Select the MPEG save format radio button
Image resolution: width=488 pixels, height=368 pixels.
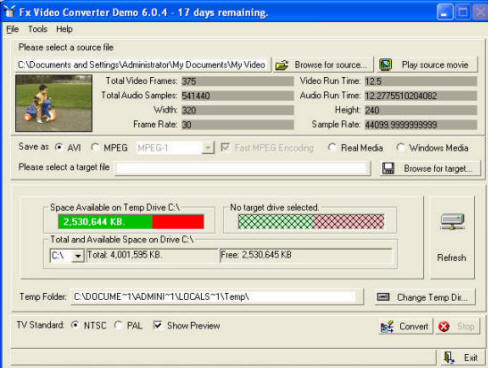[95, 147]
